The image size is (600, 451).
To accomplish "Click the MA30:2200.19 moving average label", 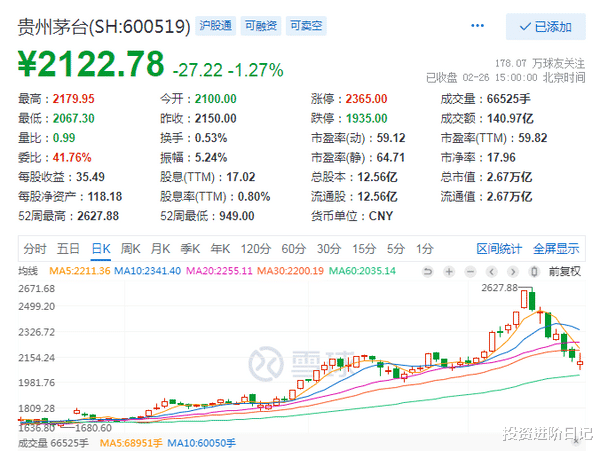I will click(x=290, y=271).
